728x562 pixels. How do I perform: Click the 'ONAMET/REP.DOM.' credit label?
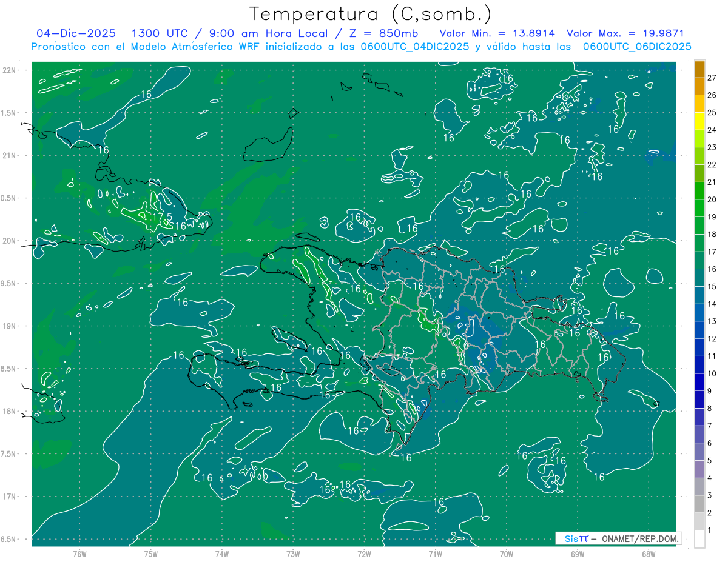click(x=640, y=539)
